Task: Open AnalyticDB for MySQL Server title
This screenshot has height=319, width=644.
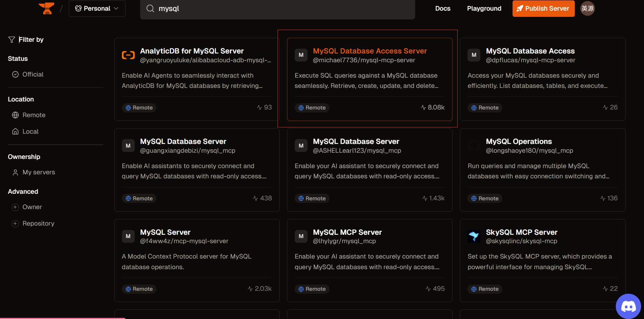Action: tap(192, 51)
